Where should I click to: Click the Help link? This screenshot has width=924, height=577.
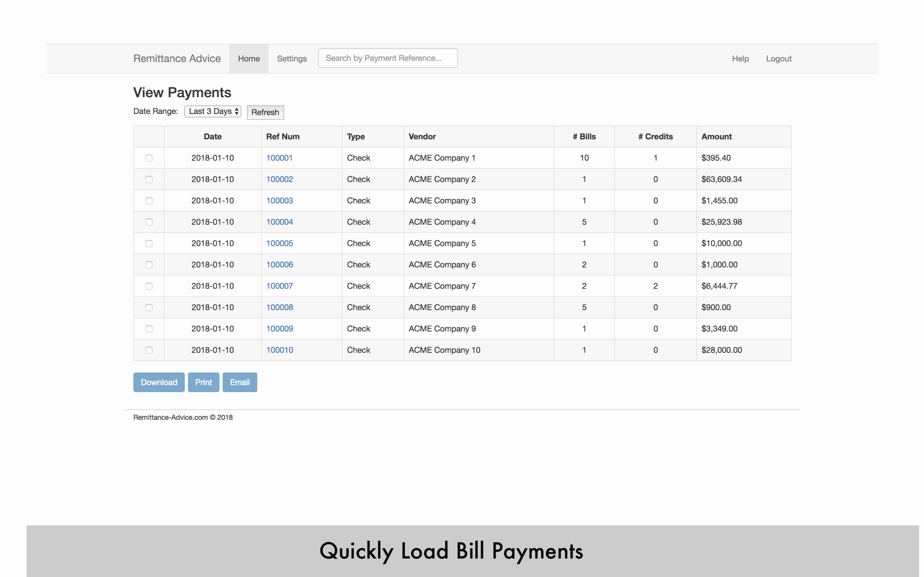[x=740, y=59]
